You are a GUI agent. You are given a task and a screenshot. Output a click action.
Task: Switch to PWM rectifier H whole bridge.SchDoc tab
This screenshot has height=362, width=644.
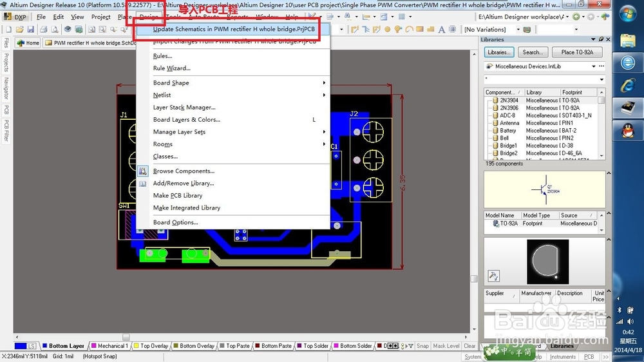pyautogui.click(x=90, y=43)
